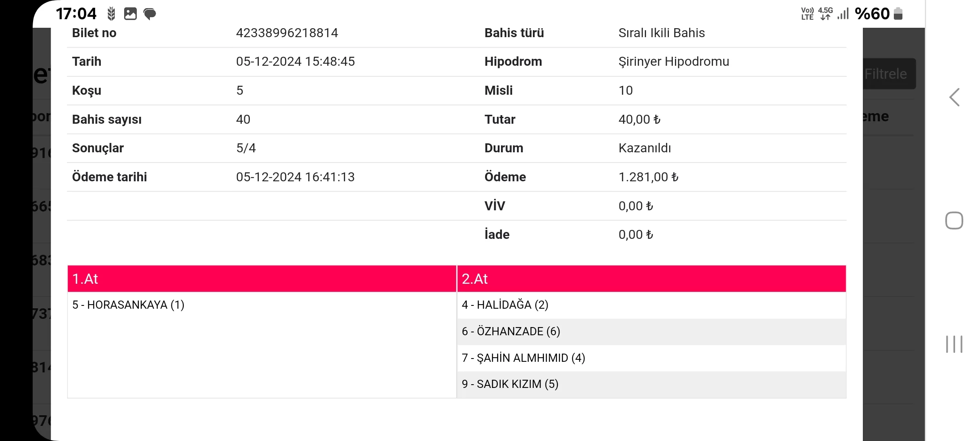Tap the gallery image notification icon

(130, 14)
